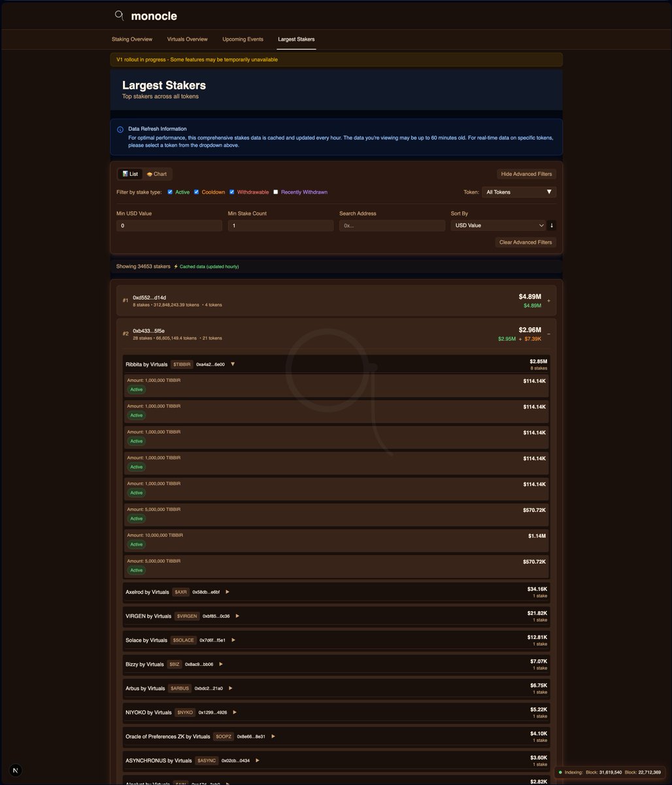
Task: Focus the Min Stake Count field
Action: pyautogui.click(x=281, y=226)
